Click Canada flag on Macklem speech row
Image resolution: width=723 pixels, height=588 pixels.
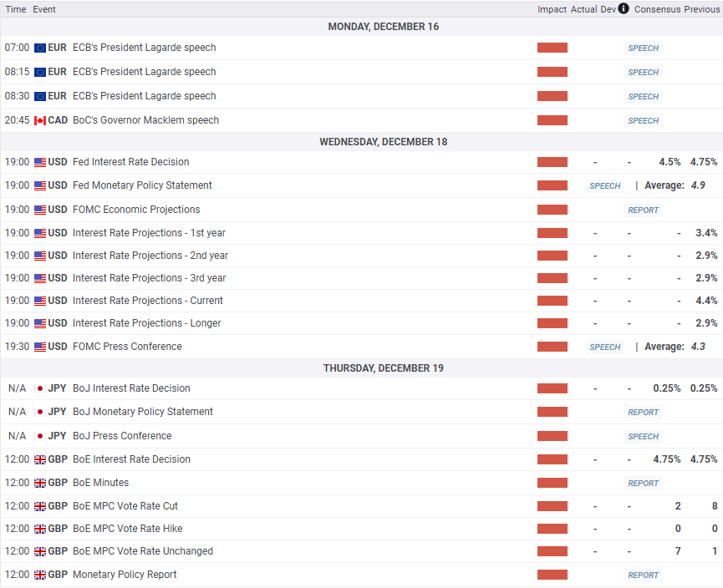pyautogui.click(x=40, y=121)
